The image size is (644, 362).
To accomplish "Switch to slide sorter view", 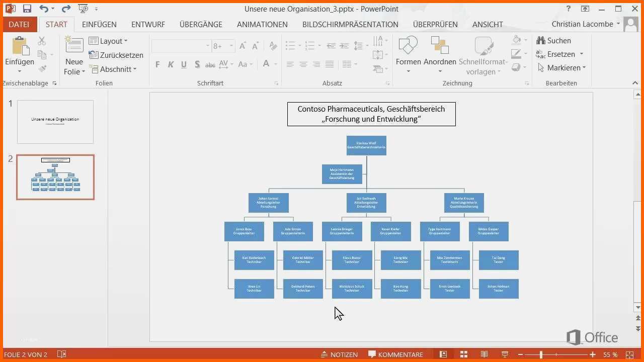I will click(x=464, y=354).
